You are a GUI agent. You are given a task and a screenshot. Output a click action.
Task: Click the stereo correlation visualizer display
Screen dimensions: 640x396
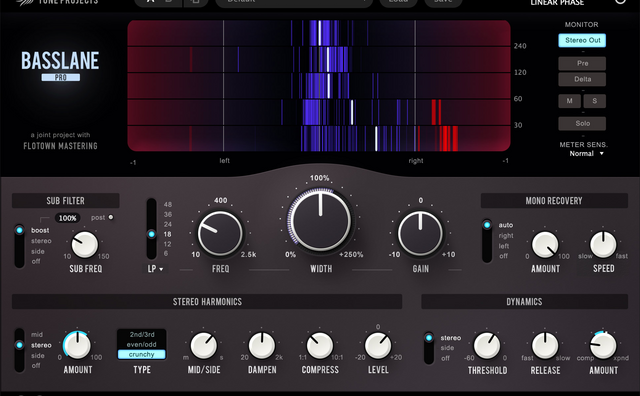[x=319, y=86]
